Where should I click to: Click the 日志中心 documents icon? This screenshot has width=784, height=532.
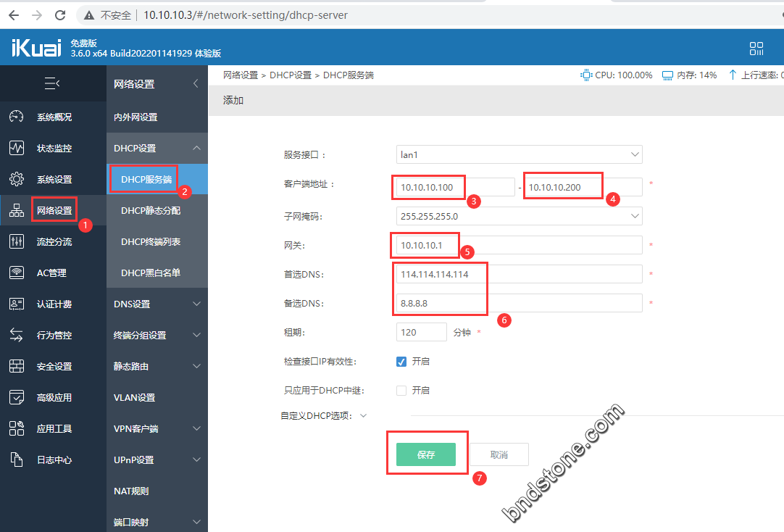17,460
